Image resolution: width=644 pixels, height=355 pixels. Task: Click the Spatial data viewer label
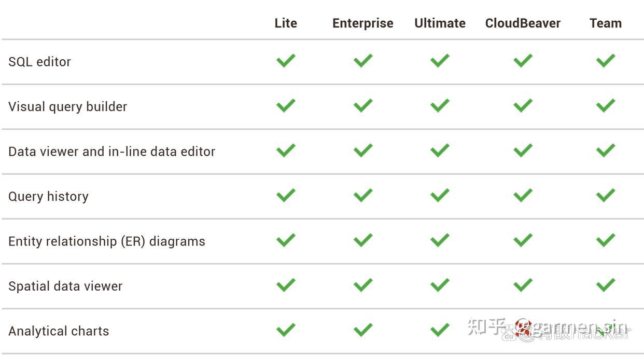pyautogui.click(x=65, y=286)
